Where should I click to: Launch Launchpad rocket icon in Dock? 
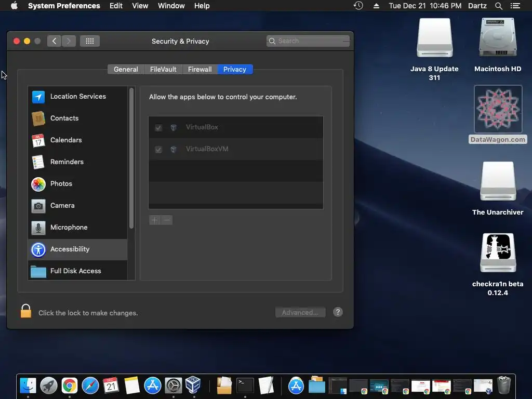tap(49, 386)
